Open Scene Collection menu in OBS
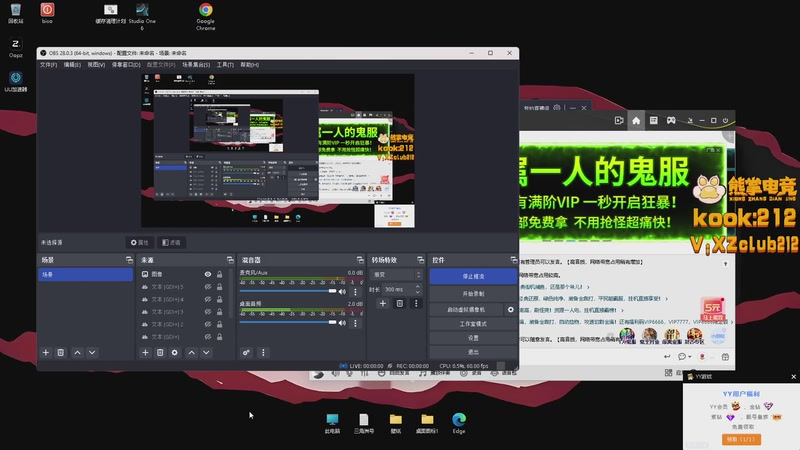 pos(196,65)
